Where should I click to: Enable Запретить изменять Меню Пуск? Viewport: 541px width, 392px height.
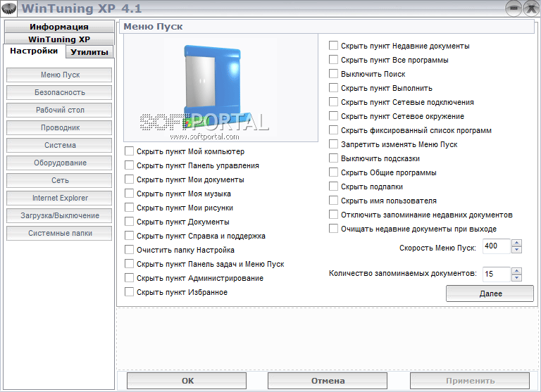coord(334,144)
